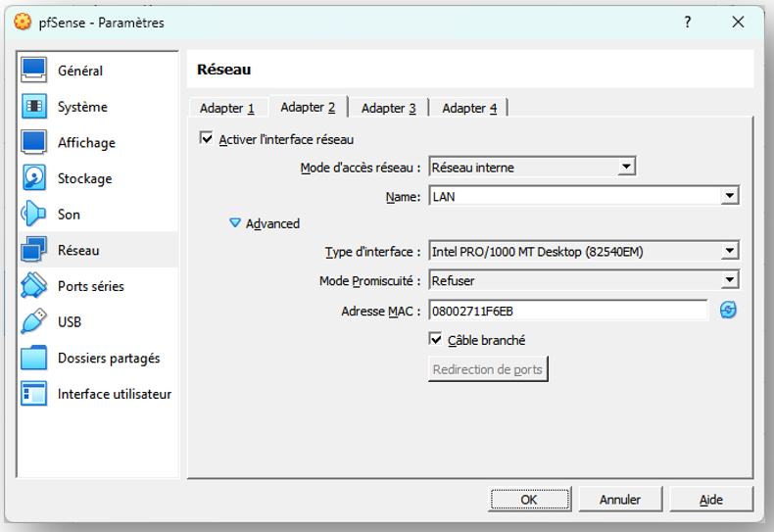The width and height of the screenshot is (774, 532).
Task: Select the Réseau network icon
Action: coord(33,250)
